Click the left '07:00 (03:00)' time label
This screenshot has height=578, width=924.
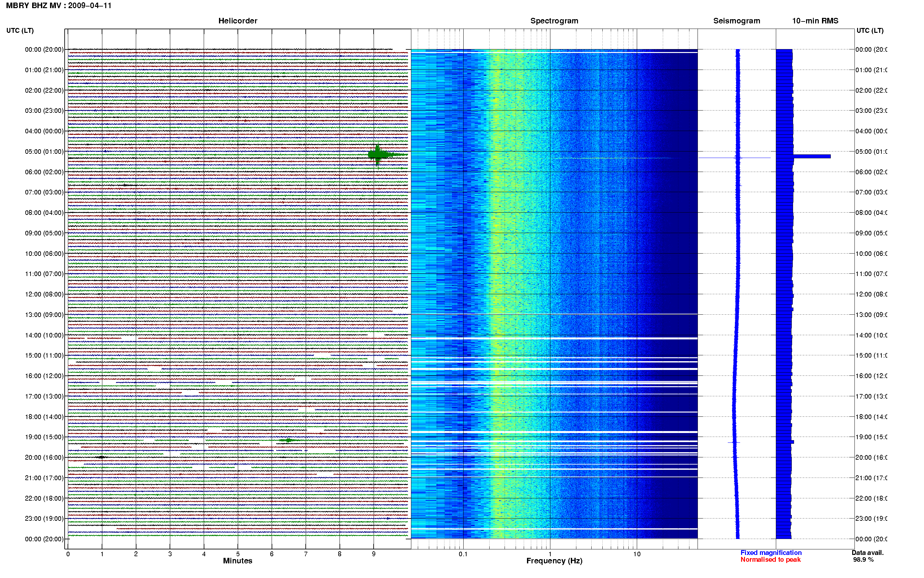coord(44,192)
